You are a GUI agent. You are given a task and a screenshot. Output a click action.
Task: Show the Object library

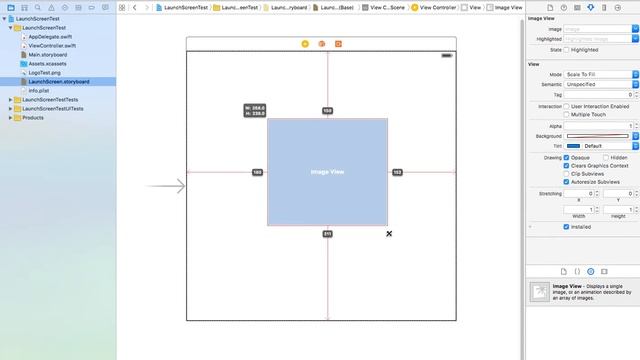point(591,271)
